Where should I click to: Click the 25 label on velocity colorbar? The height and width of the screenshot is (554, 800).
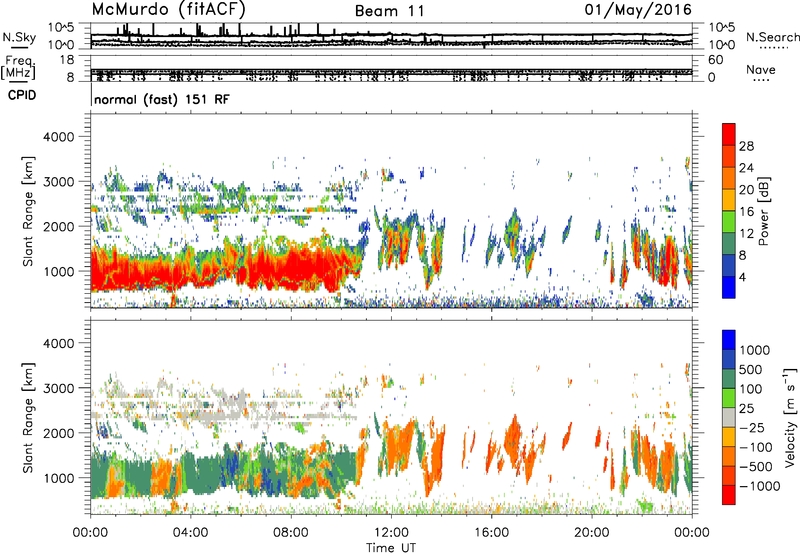pos(746,408)
